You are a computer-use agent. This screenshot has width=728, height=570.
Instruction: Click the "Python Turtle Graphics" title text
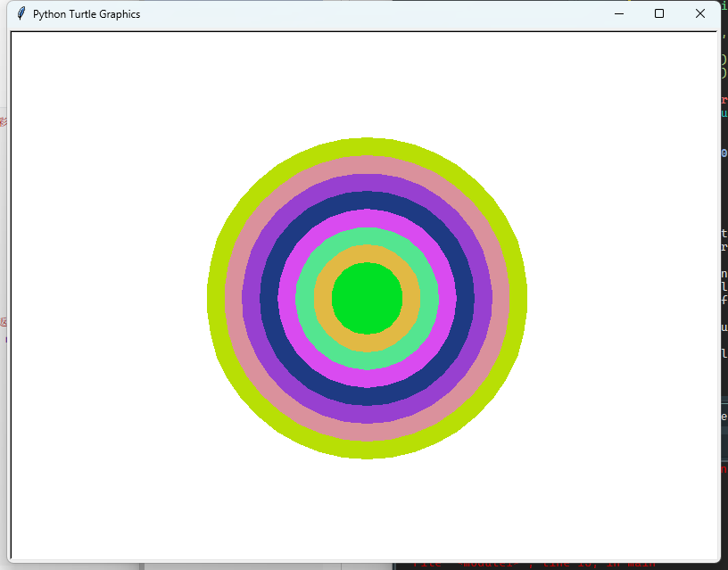[87, 14]
